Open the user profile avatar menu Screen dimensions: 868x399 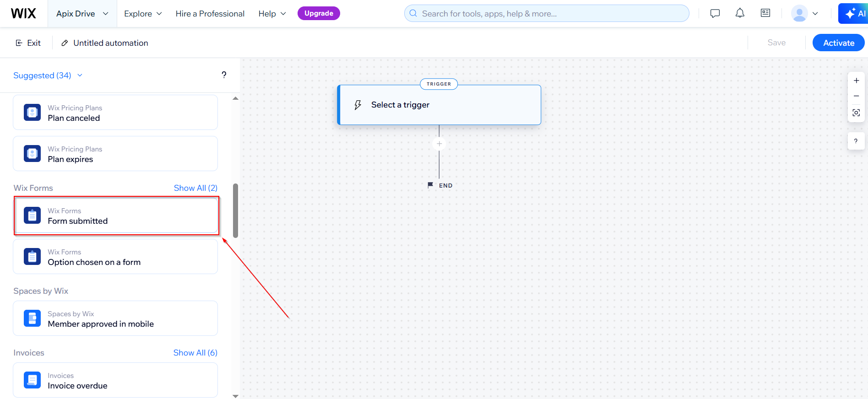[805, 13]
